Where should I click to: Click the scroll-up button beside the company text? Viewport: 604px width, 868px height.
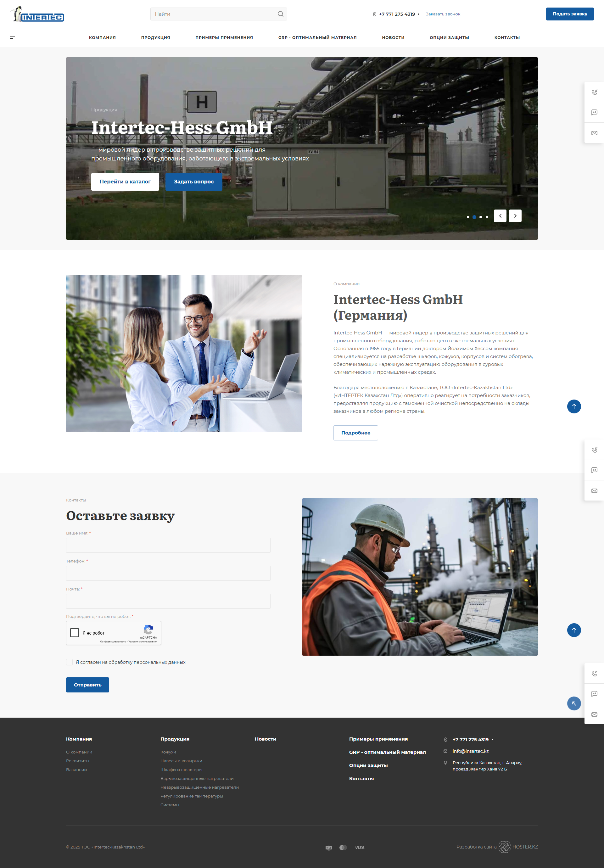(574, 406)
